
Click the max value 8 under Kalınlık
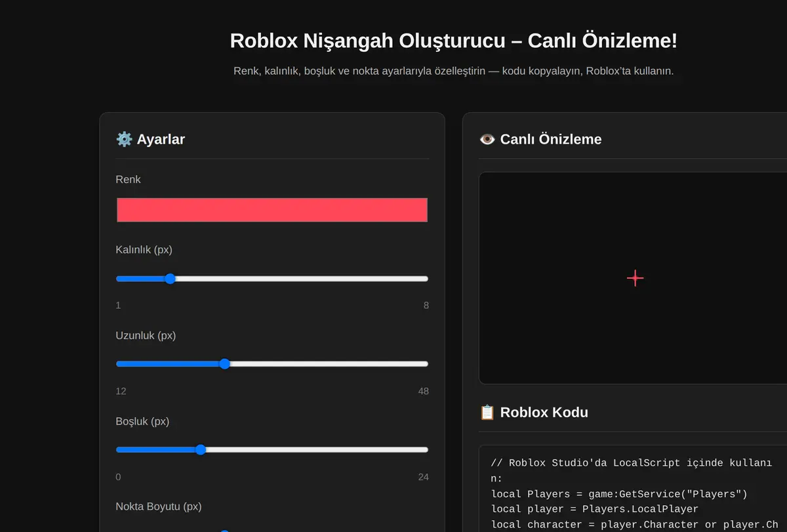pyautogui.click(x=426, y=306)
